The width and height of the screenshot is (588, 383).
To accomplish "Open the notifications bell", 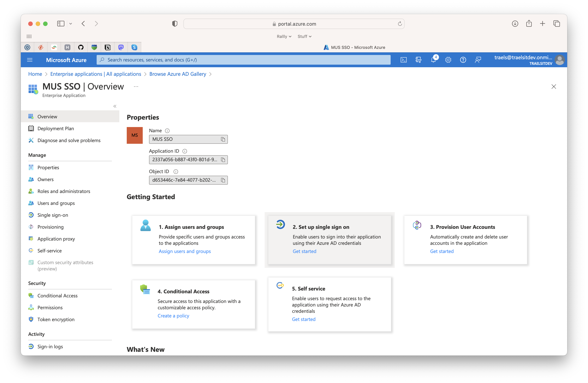I will 434,60.
